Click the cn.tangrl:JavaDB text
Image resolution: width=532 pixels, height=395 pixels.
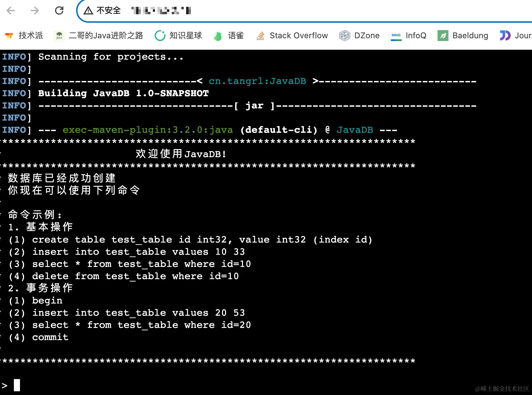click(x=257, y=81)
